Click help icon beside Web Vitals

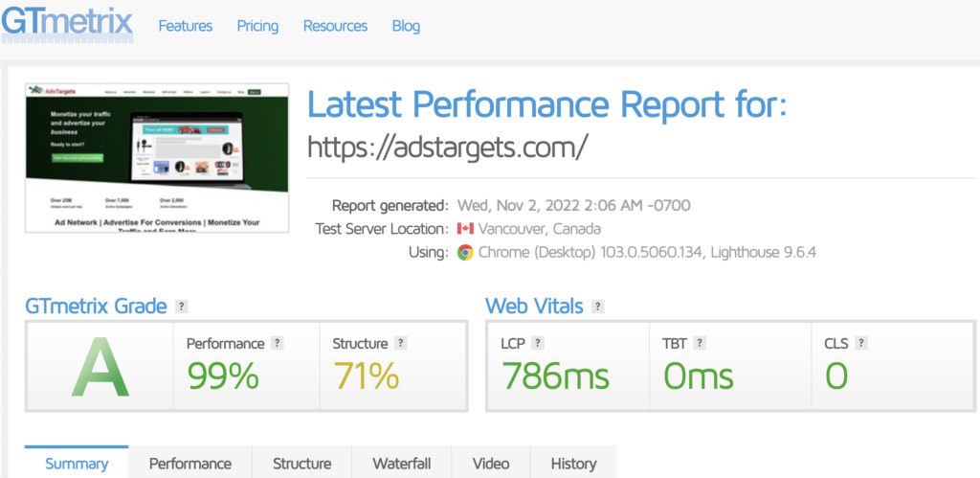pos(598,307)
